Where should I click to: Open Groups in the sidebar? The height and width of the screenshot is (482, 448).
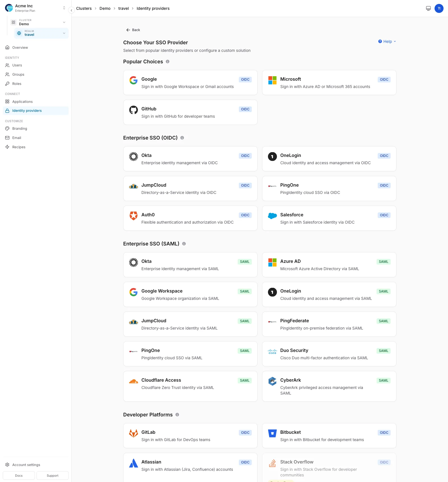(36, 75)
